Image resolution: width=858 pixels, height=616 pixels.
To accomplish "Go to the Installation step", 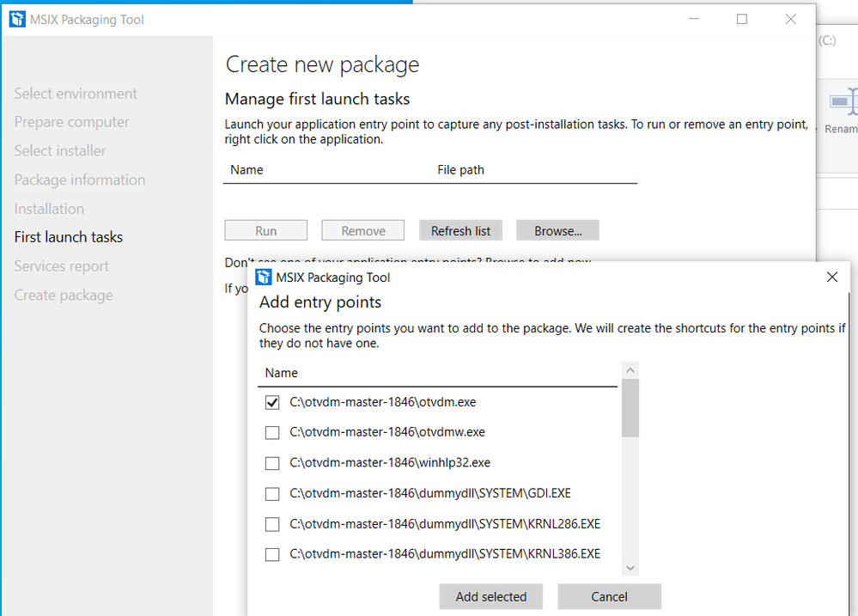I will point(49,209).
